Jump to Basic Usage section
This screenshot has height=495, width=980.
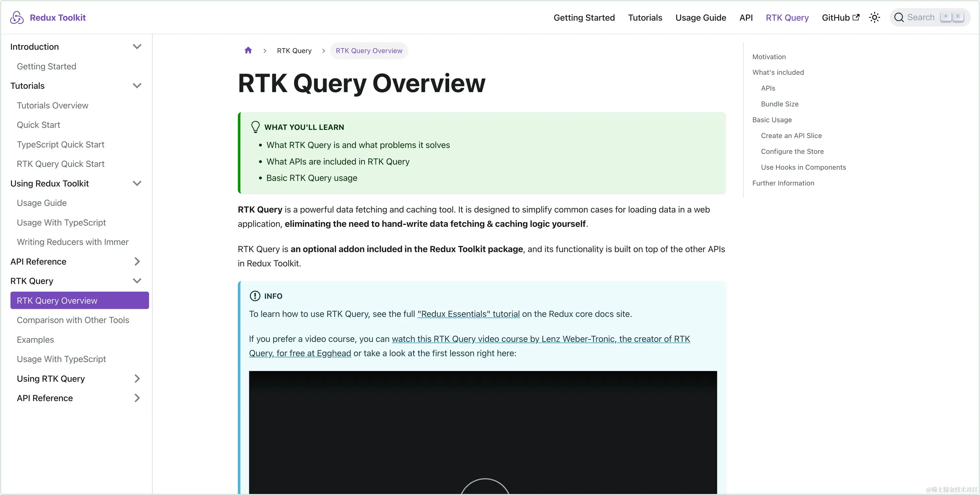[x=772, y=120]
